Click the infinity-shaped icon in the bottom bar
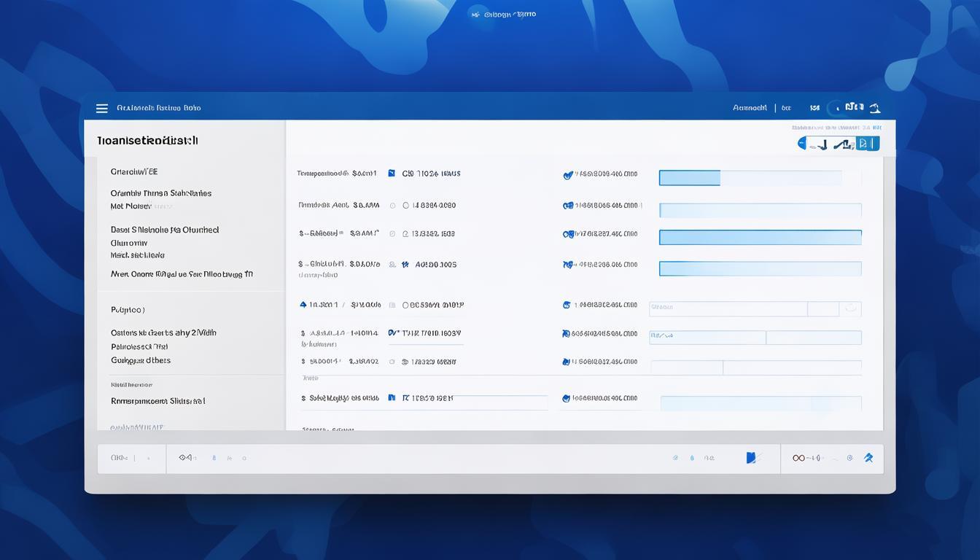Screen dimensions: 980x560 pyautogui.click(x=799, y=458)
